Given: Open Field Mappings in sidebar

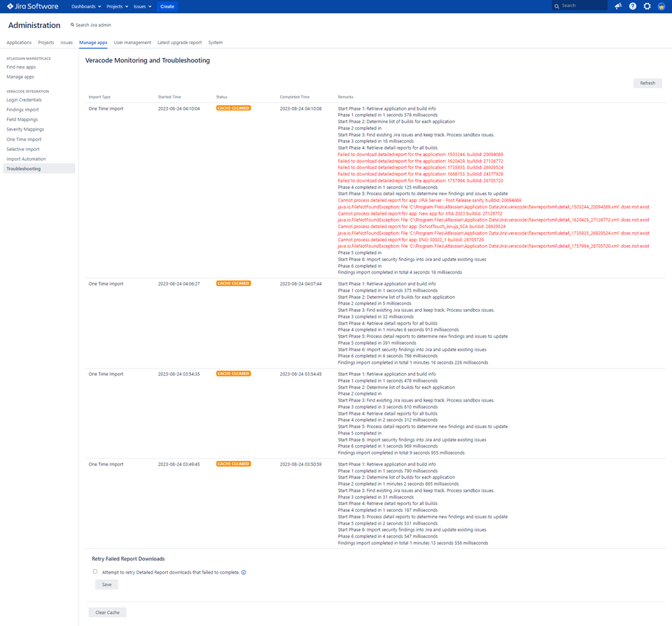Looking at the screenshot, I should point(22,120).
